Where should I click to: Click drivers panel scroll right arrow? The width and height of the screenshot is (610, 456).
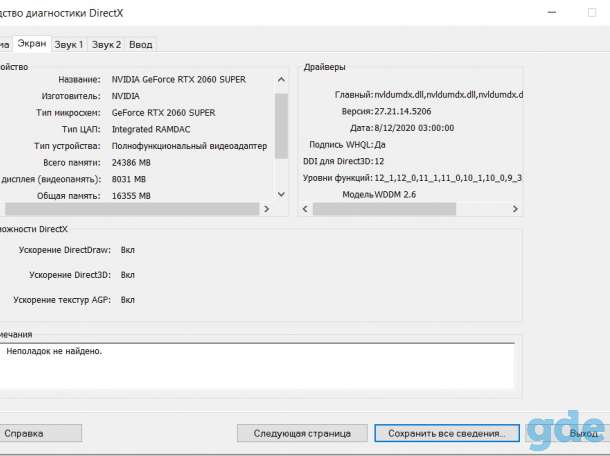(515, 209)
